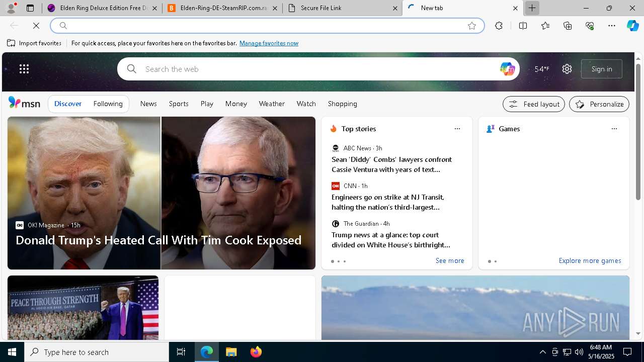Open the Copilot sidebar icon
The width and height of the screenshot is (644, 362).
click(x=633, y=26)
